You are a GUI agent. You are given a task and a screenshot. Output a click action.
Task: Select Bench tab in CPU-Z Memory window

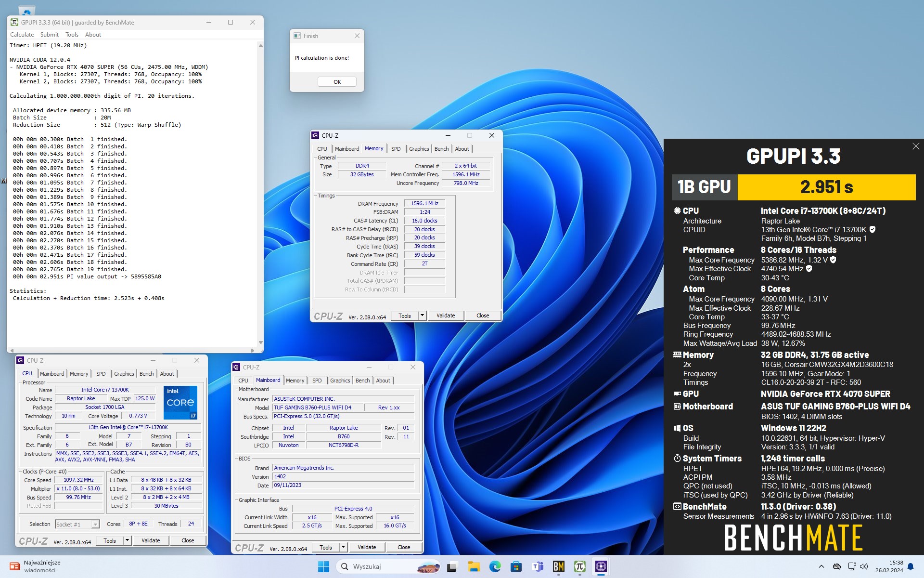click(441, 149)
